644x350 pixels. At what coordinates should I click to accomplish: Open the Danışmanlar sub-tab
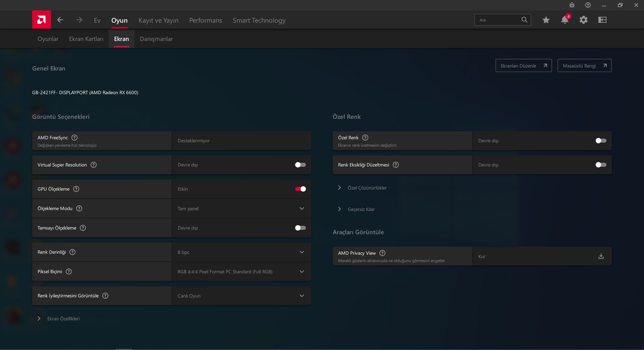156,39
